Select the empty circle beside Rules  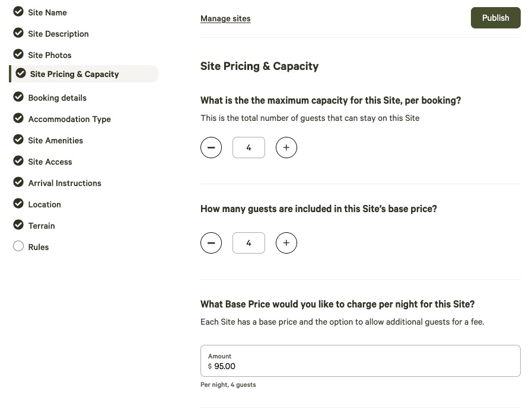pos(18,246)
